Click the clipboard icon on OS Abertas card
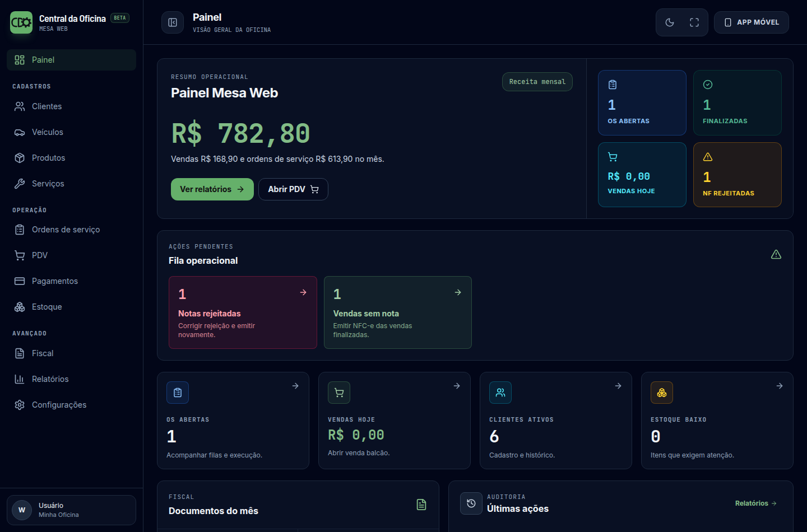 point(178,393)
